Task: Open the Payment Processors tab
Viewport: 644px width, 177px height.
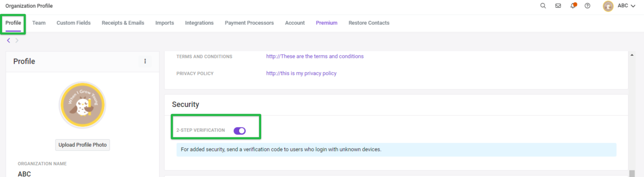Action: tap(249, 23)
